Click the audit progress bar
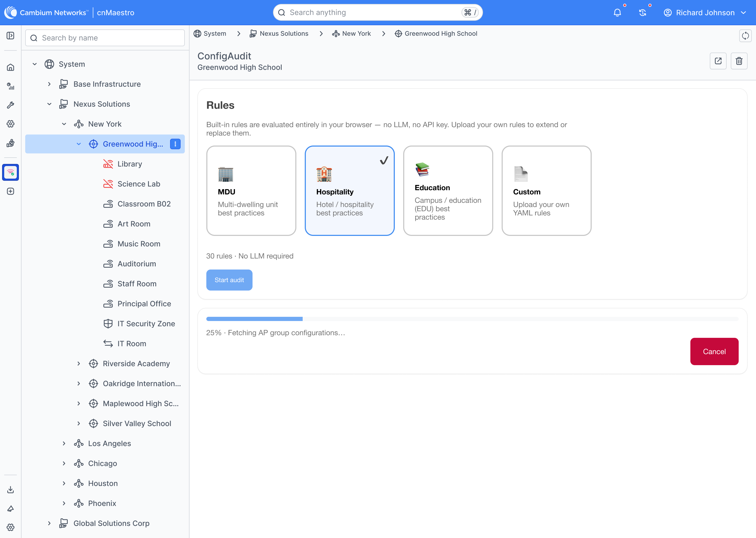Viewport: 756px width, 538px height. (472, 319)
